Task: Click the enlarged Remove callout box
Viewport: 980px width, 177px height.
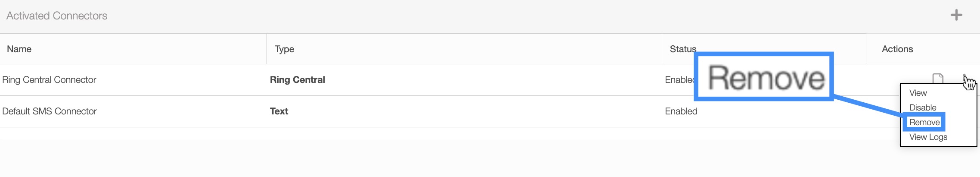Action: (765, 77)
